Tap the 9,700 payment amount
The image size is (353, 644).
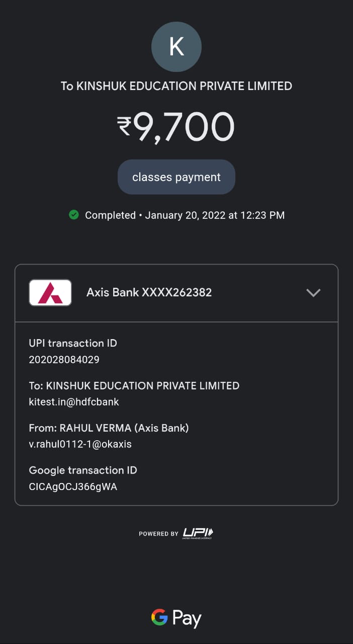click(x=184, y=127)
